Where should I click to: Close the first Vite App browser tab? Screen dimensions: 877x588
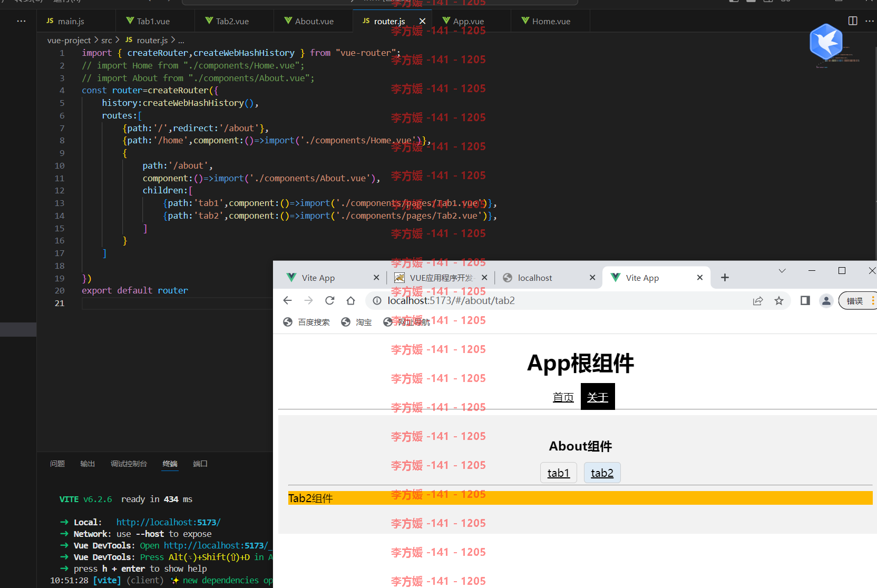pos(376,278)
